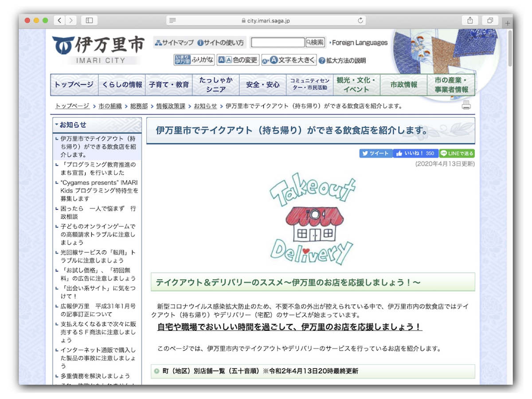Click the 町（地区）別店舗一覧（五十音順） section heading
The height and width of the screenshot is (399, 532).
pos(313,371)
